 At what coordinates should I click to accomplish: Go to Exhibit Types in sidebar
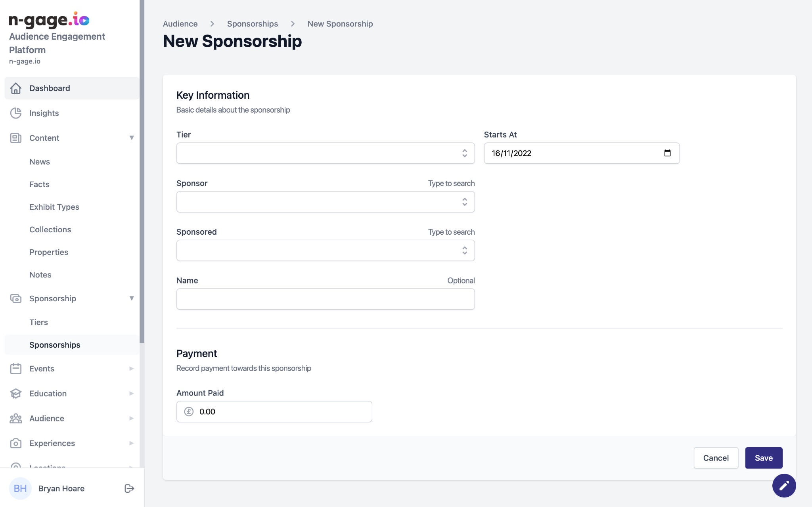(54, 207)
